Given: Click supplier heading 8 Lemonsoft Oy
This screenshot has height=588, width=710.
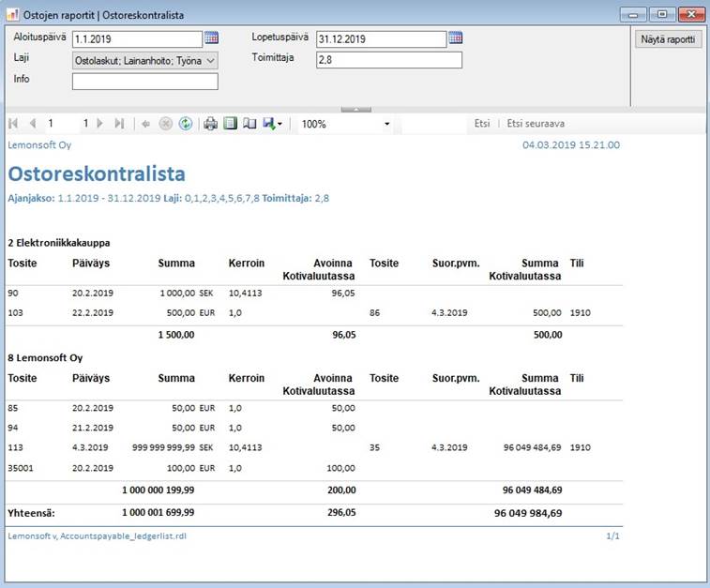Looking at the screenshot, I should 45,357.
